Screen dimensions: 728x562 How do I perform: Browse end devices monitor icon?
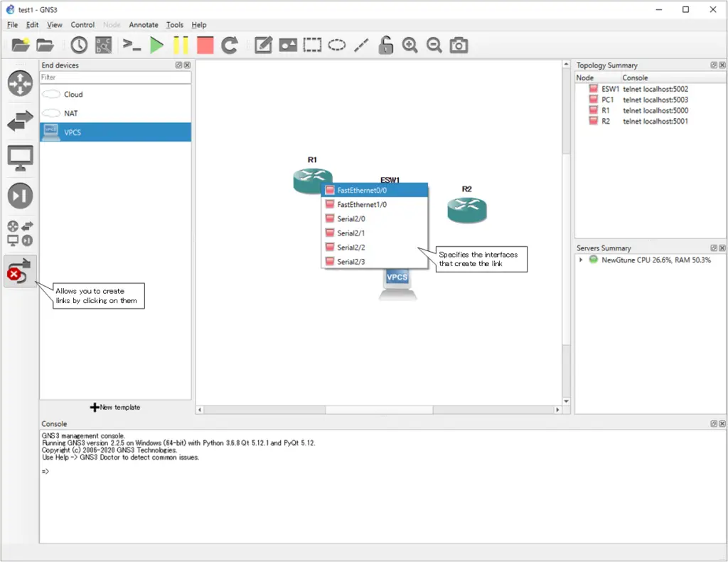tap(20, 158)
